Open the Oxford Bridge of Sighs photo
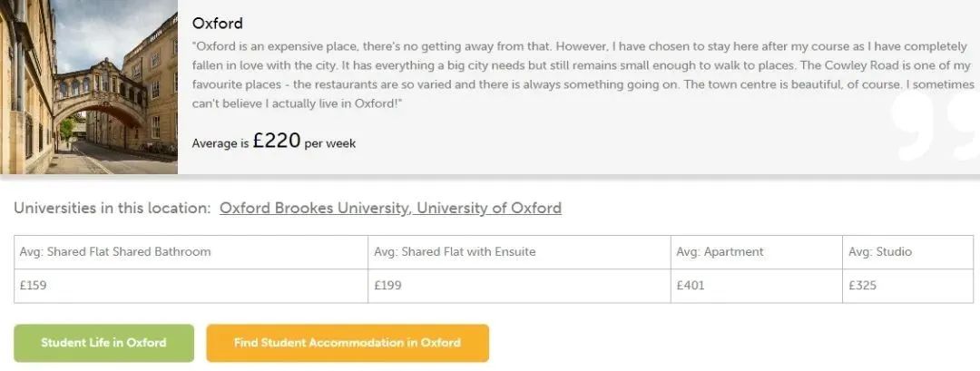The width and height of the screenshot is (980, 371). tap(89, 87)
